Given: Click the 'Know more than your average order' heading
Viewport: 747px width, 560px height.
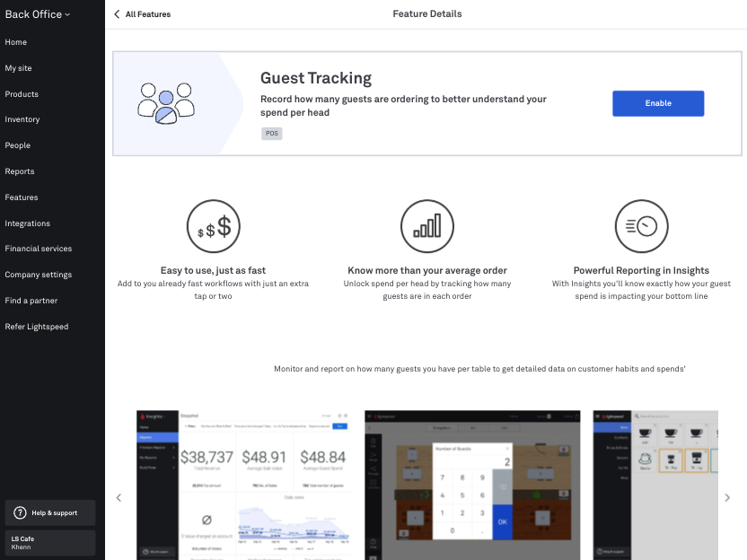Looking at the screenshot, I should click(427, 270).
